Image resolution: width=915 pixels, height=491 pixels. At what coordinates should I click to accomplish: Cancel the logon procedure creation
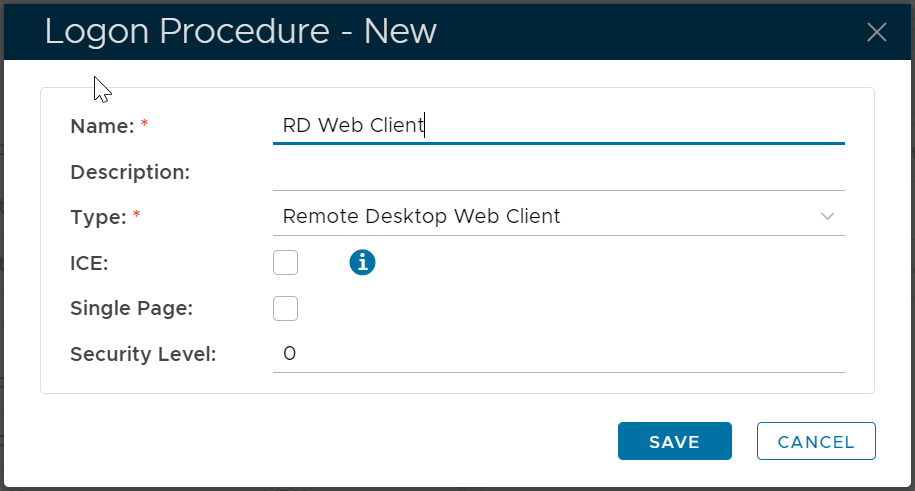(816, 441)
